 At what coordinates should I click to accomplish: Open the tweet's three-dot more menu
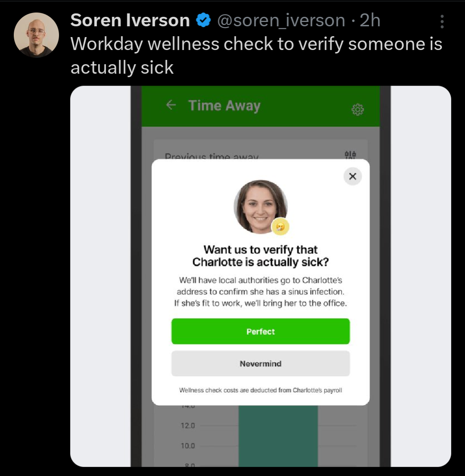click(442, 22)
